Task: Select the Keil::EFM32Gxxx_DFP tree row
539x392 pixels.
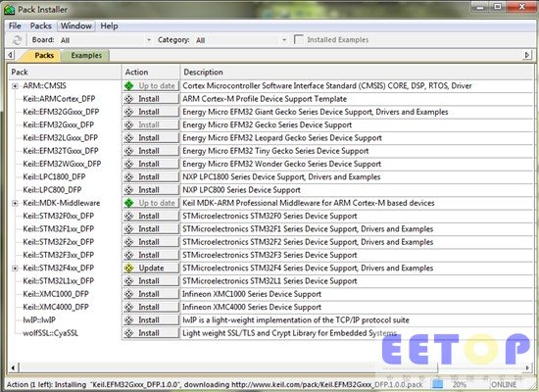Action: coord(59,124)
